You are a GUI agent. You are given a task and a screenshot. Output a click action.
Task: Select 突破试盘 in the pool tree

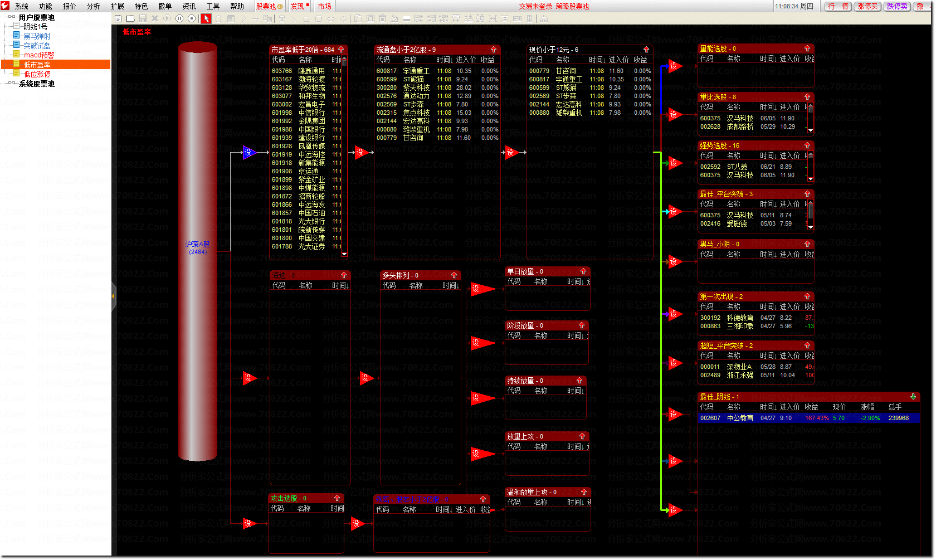(37, 46)
